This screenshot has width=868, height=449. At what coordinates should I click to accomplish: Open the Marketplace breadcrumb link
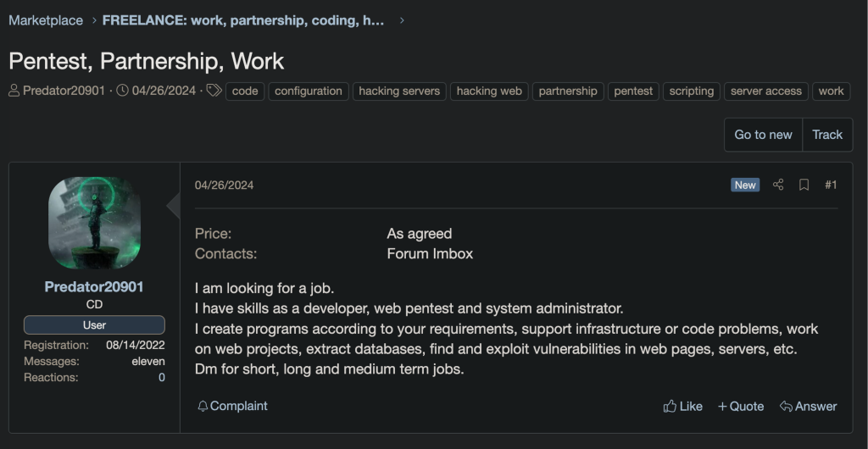point(46,20)
